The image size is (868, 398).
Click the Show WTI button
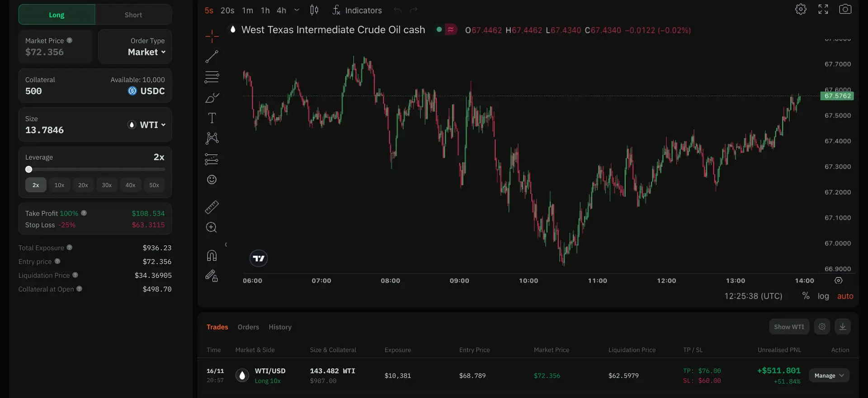coord(788,327)
